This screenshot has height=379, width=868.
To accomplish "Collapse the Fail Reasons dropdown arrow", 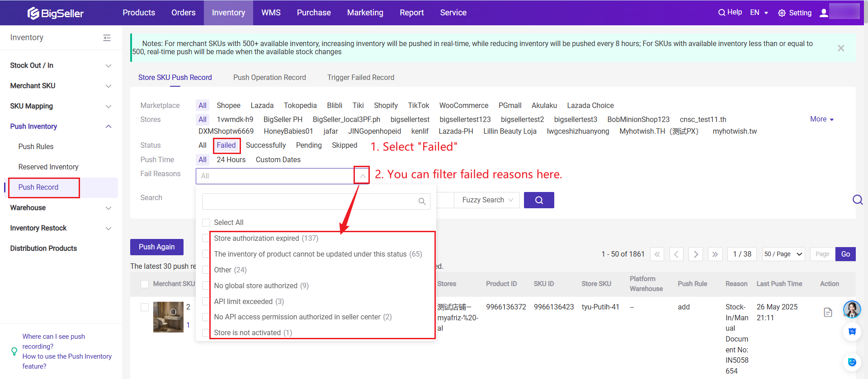I will [362, 176].
